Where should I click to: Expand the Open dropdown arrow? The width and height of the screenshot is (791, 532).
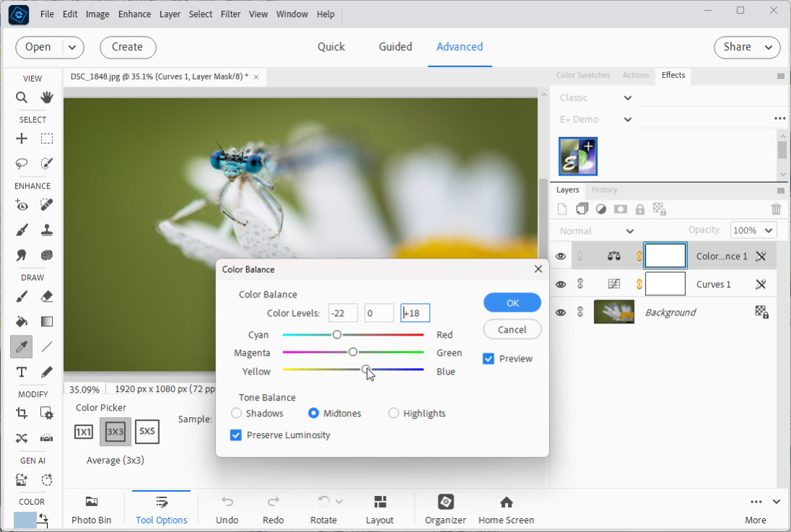coord(72,48)
